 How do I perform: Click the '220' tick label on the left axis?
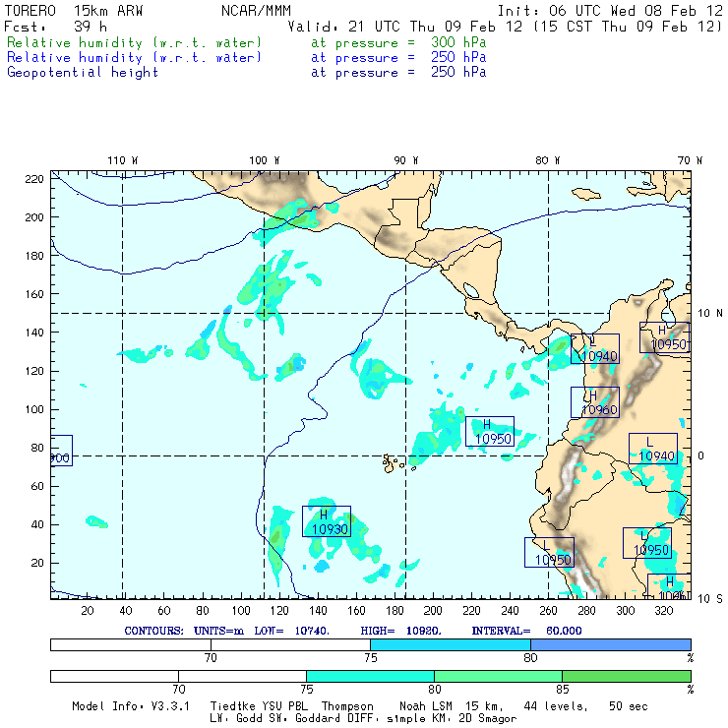pos(34,179)
